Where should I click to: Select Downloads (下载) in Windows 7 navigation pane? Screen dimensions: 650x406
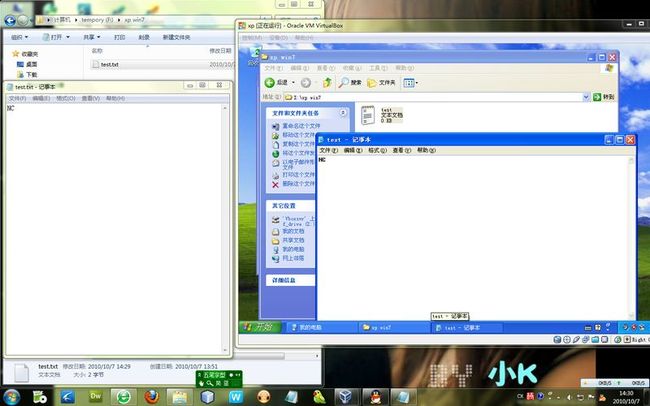tap(27, 75)
